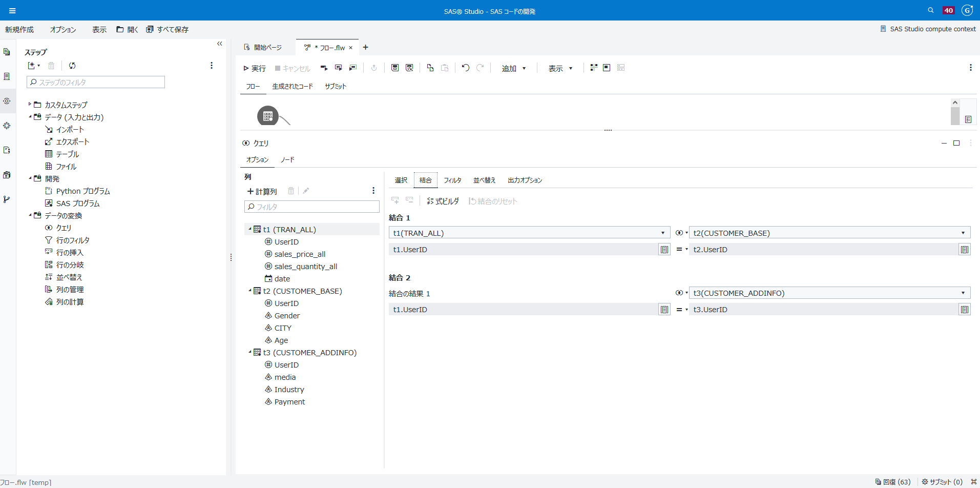This screenshot has width=980, height=488.
Task: Open Steps panel more options menu
Action: tap(212, 66)
